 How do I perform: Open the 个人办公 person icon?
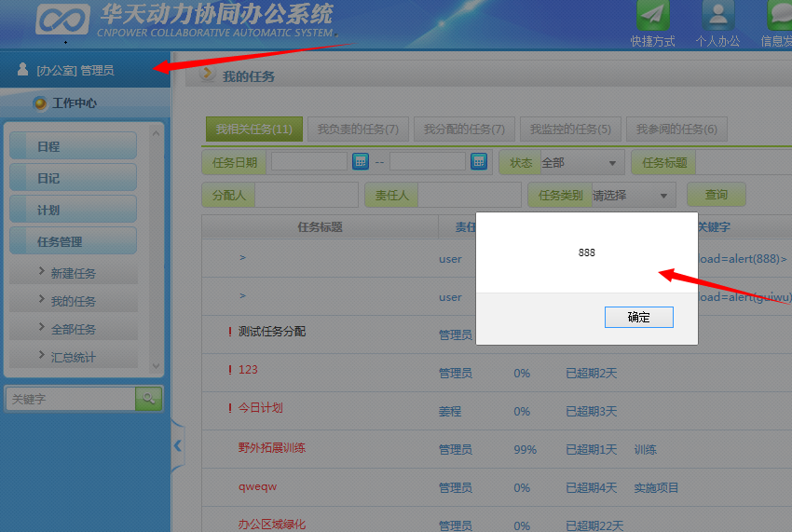click(x=717, y=15)
